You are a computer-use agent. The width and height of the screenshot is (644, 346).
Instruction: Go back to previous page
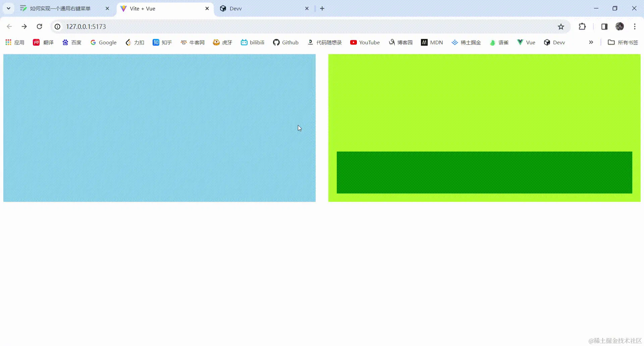click(9, 26)
